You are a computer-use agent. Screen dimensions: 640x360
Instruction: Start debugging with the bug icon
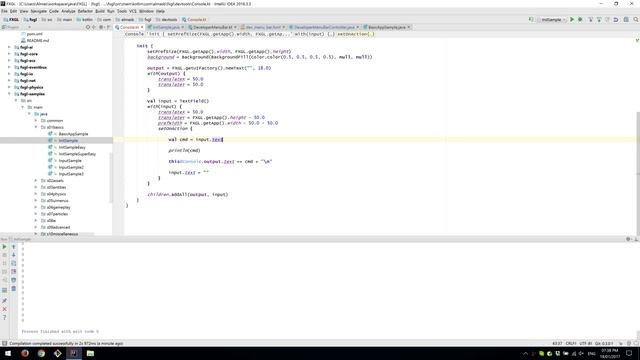click(580, 20)
